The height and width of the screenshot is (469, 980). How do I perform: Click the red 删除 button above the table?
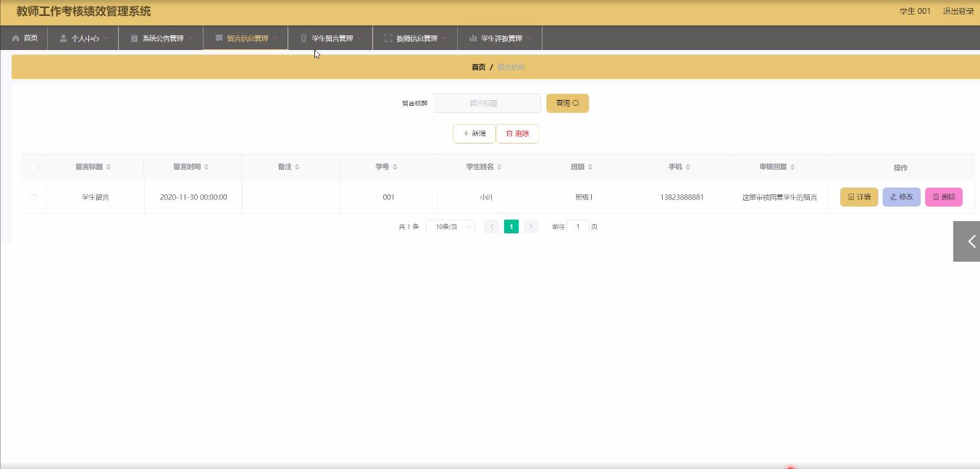517,133
